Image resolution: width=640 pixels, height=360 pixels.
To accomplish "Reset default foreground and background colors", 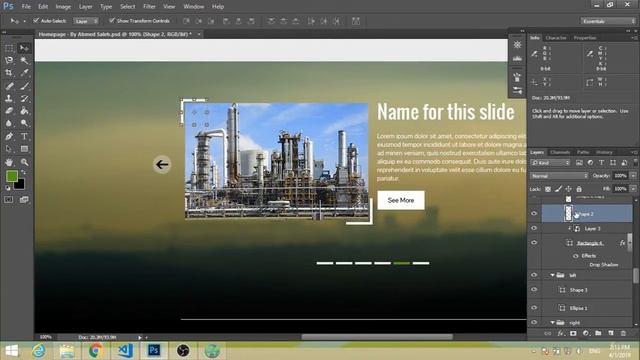I will pos(7,188).
